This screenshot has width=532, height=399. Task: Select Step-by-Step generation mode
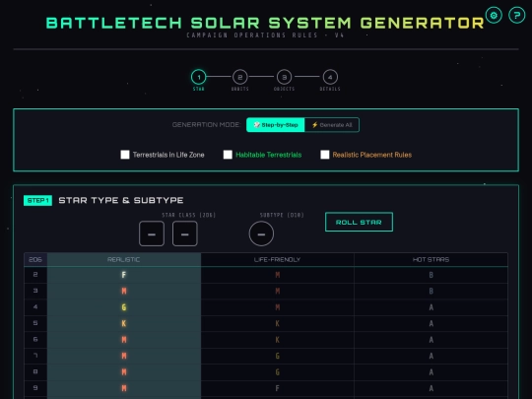point(276,125)
